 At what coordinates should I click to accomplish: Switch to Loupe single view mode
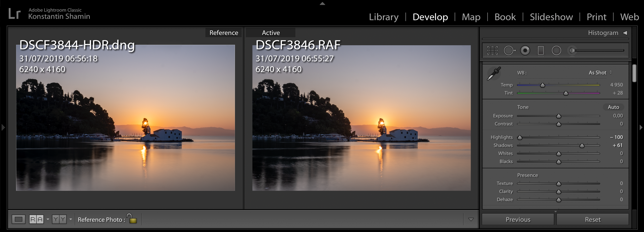point(19,219)
